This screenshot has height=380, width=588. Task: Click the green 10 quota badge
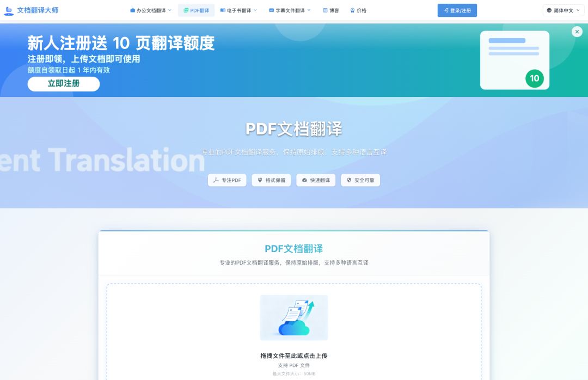(535, 78)
